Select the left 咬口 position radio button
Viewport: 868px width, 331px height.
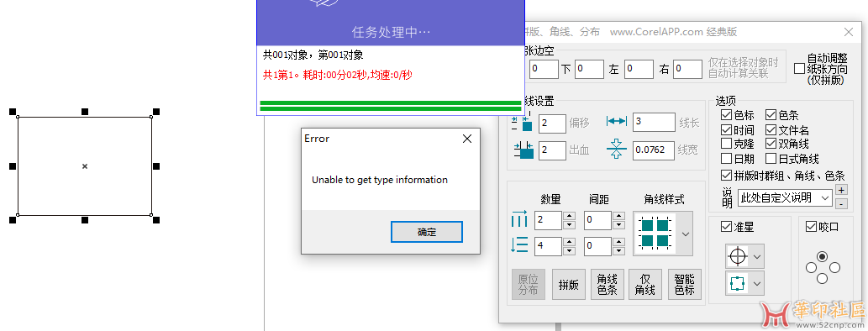point(811,268)
